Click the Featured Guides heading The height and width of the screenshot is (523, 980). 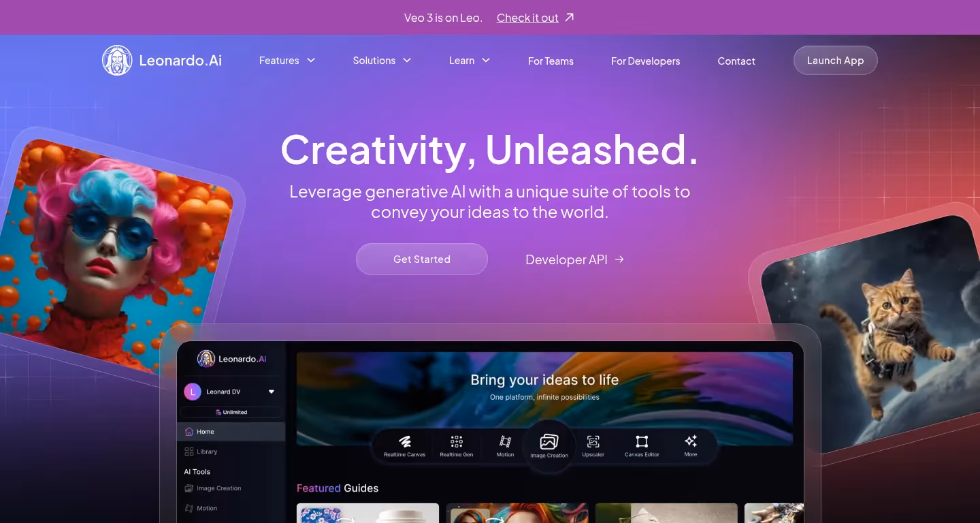[x=338, y=488]
